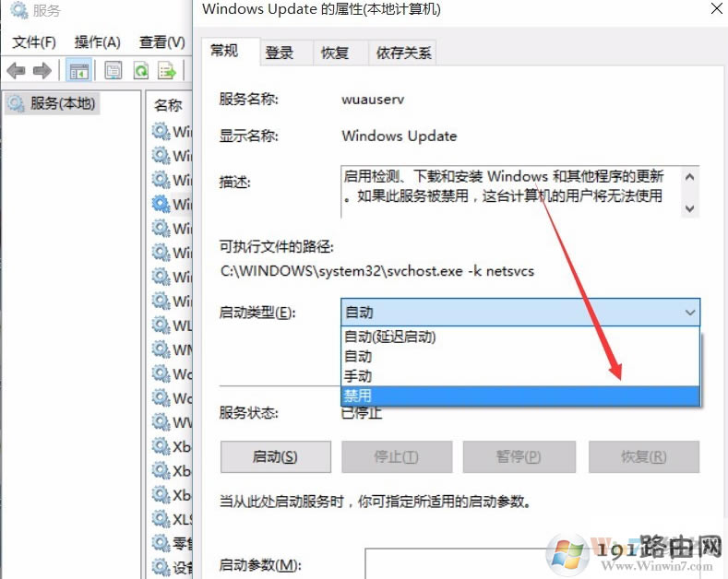Close the Windows Update properties dialog
The width and height of the screenshot is (728, 579).
[716, 8]
